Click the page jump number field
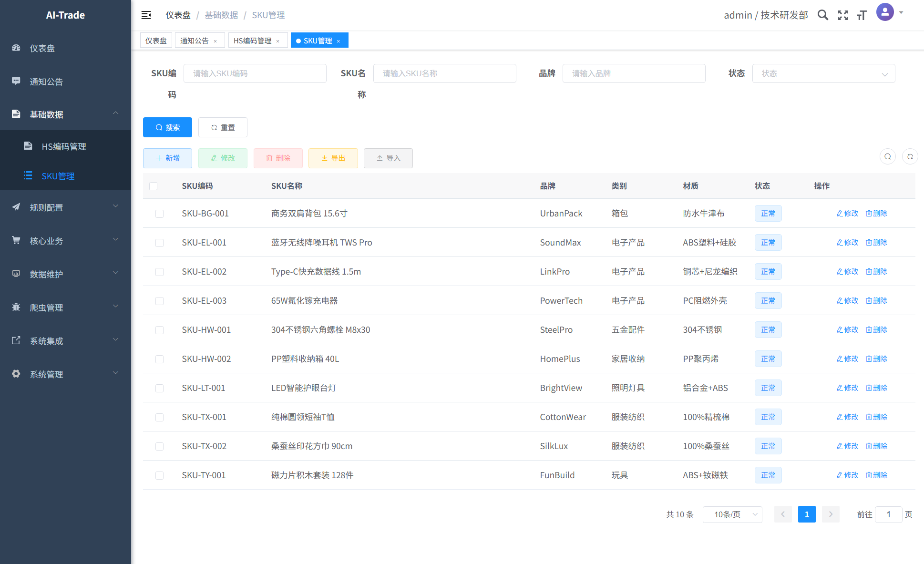924x564 pixels. pyautogui.click(x=889, y=514)
